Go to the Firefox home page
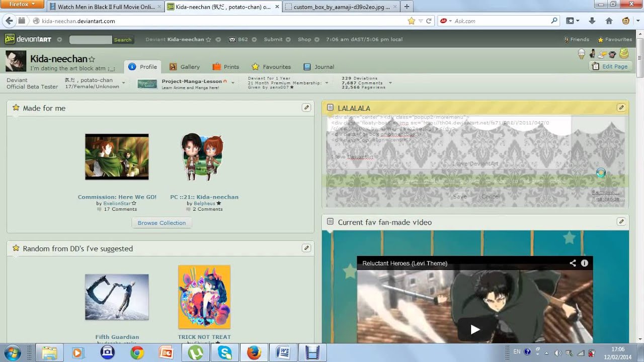The height and width of the screenshot is (362, 644). (x=609, y=21)
